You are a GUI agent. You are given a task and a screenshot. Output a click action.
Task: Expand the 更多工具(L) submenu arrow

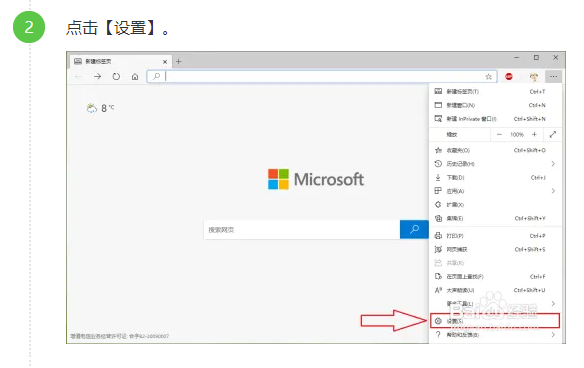(553, 303)
